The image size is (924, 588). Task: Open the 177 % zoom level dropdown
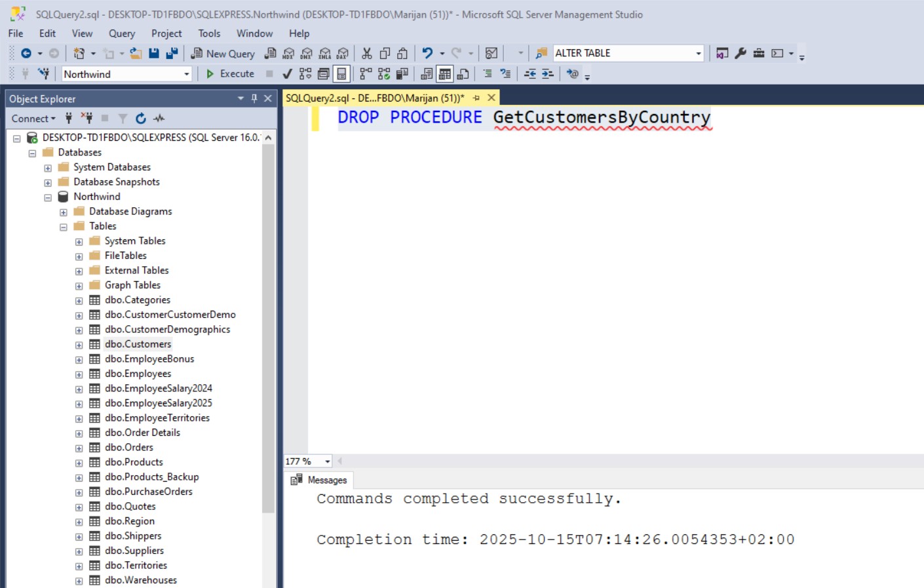pyautogui.click(x=327, y=461)
